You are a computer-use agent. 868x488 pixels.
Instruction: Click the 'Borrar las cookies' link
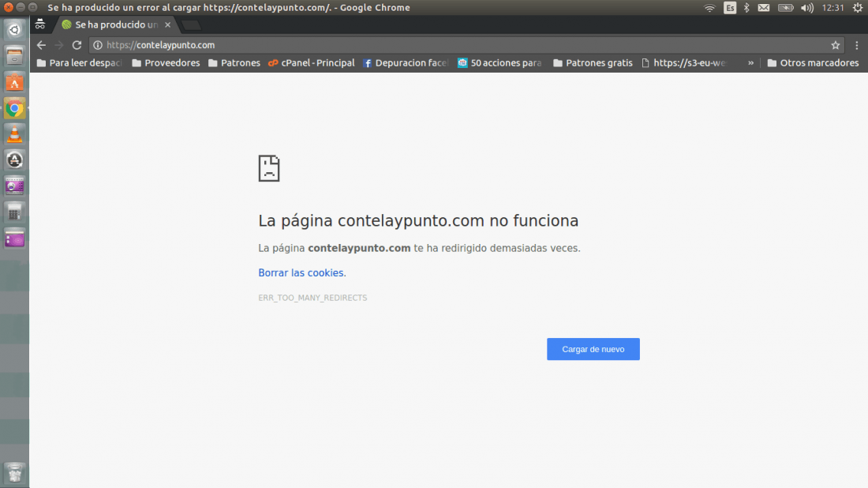point(301,273)
